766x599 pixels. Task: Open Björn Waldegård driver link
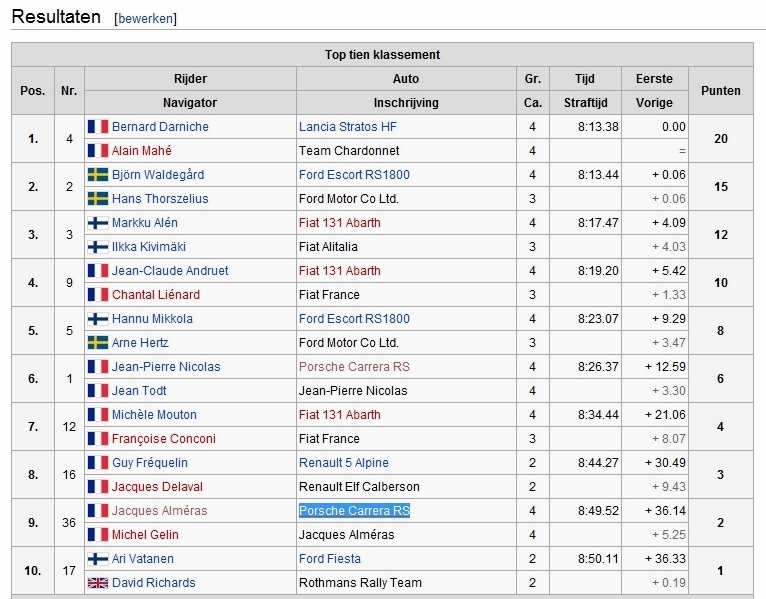(158, 174)
